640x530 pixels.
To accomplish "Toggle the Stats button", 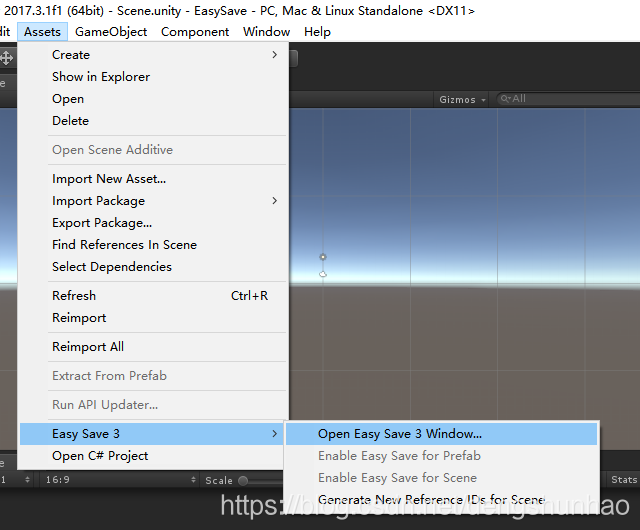I will (623, 479).
